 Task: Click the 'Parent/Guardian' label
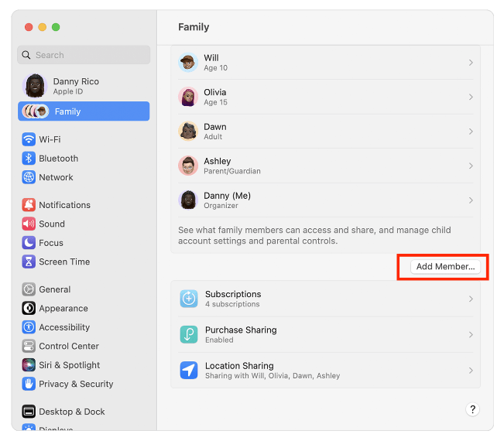(232, 171)
